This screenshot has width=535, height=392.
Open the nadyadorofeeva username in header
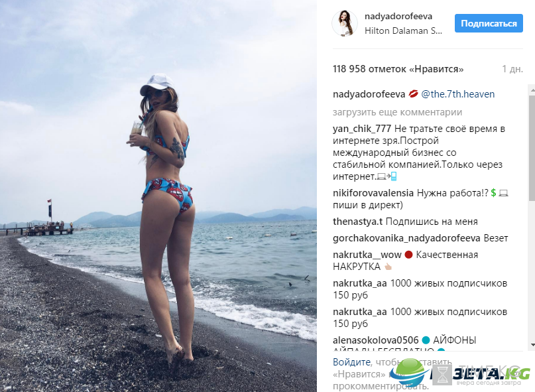point(398,17)
